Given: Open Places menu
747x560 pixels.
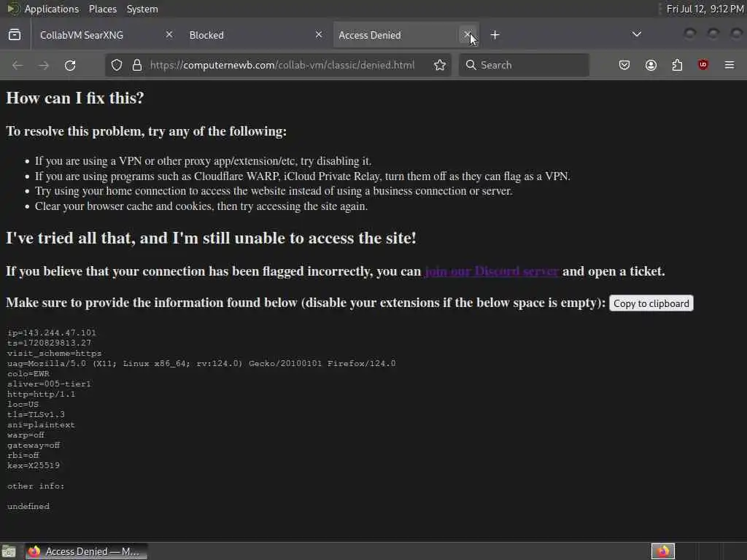Looking at the screenshot, I should tap(102, 9).
